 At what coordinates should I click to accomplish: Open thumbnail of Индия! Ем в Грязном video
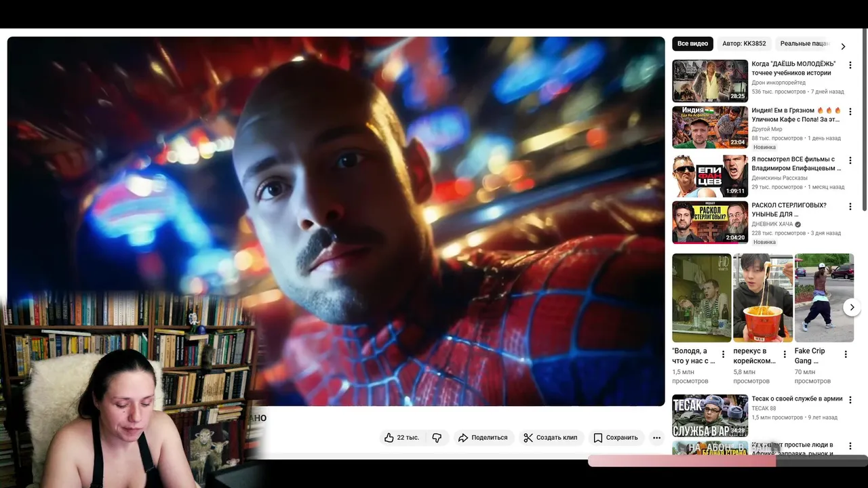coord(710,127)
